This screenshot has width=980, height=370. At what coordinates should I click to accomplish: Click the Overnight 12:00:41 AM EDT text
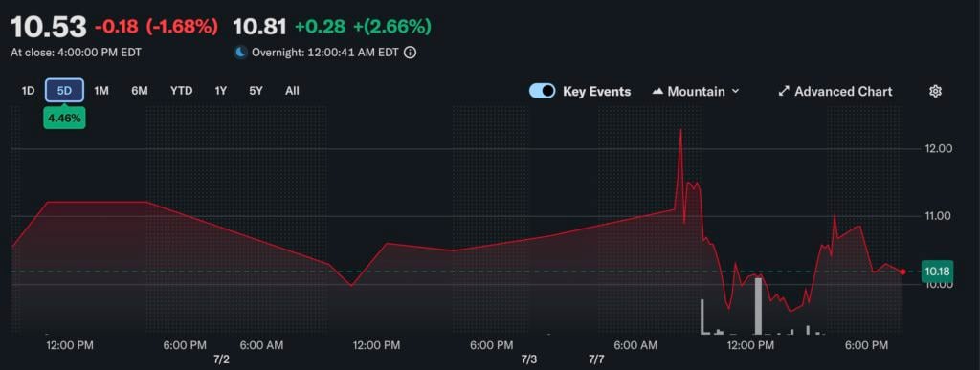(325, 53)
